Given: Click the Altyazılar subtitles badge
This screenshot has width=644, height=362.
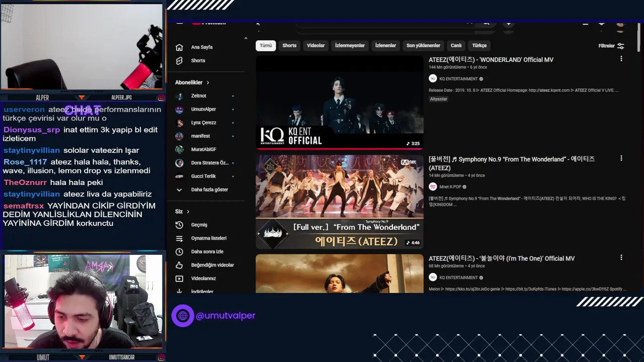Looking at the screenshot, I should pyautogui.click(x=438, y=99).
